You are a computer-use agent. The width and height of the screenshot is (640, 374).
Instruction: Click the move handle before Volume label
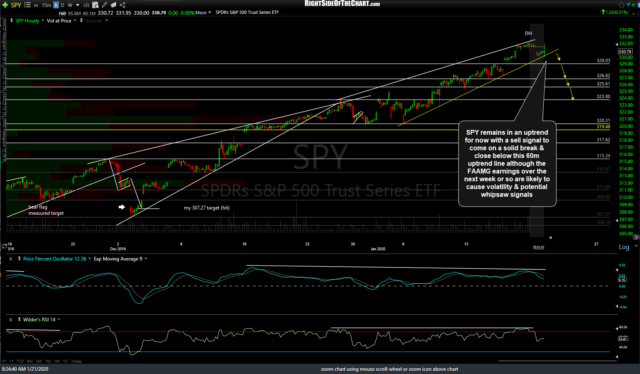coord(81,20)
